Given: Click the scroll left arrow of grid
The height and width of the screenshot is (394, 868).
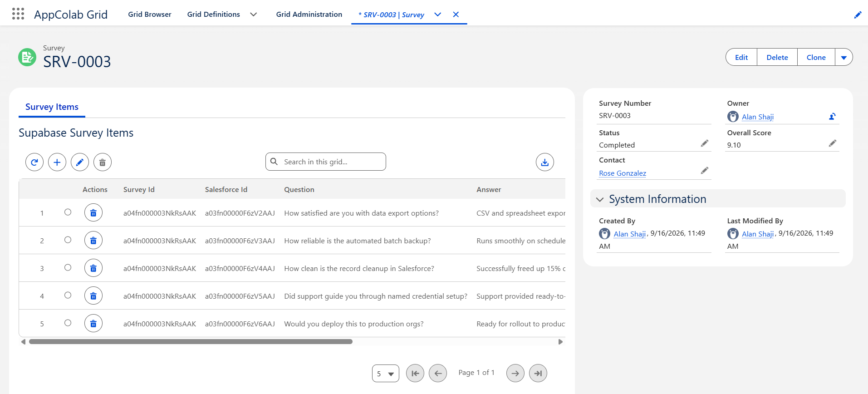Looking at the screenshot, I should tap(23, 342).
